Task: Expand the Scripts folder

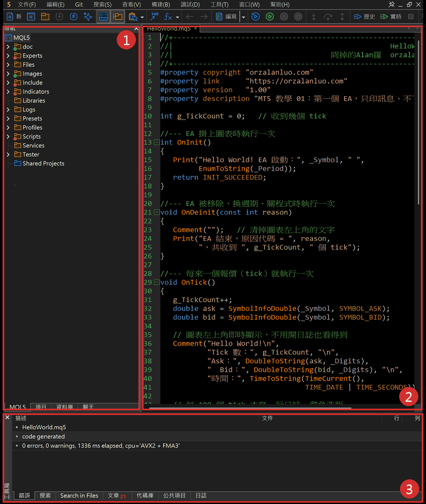Action: 8,137
